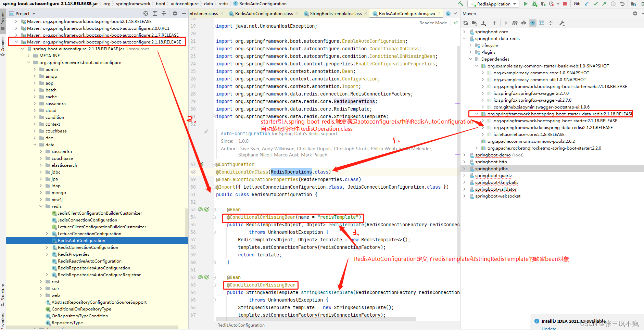Select RedisAutoConfiguration in the Project tree
Viewport: 644px width, 330px height.
pos(97,240)
